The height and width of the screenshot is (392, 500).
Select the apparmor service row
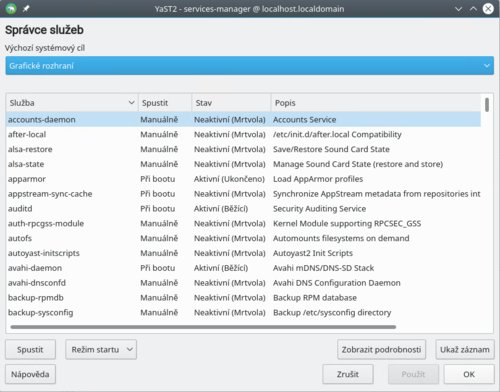click(243, 179)
